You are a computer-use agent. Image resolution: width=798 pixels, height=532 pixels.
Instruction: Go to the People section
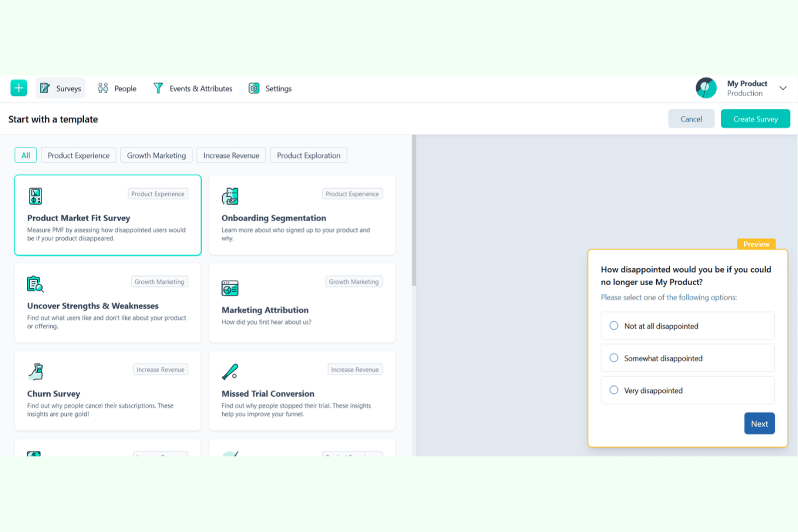point(117,88)
